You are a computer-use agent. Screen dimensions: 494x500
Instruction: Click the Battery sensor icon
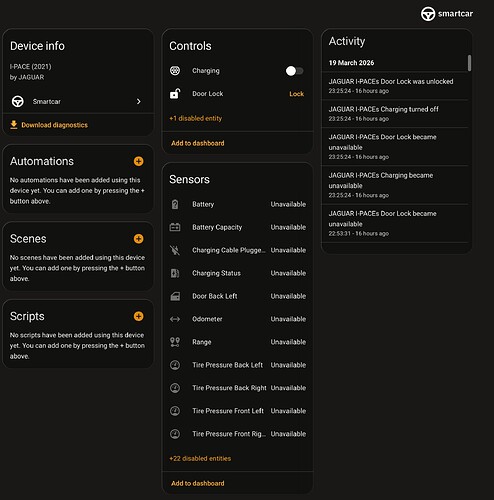(x=175, y=204)
